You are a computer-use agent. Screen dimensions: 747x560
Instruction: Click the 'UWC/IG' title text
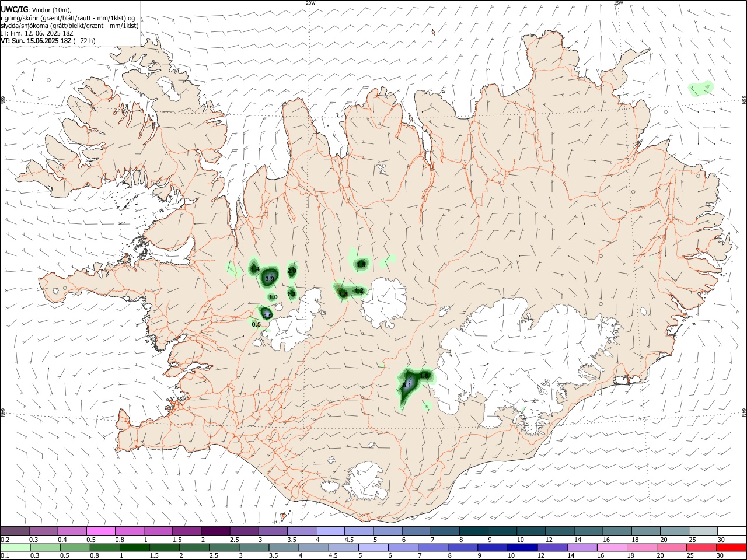click(x=14, y=10)
